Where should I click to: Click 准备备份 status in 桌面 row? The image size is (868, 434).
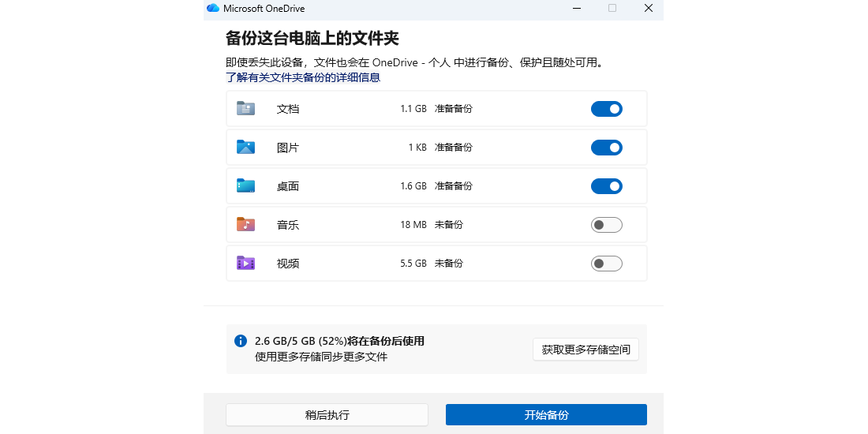point(454,186)
